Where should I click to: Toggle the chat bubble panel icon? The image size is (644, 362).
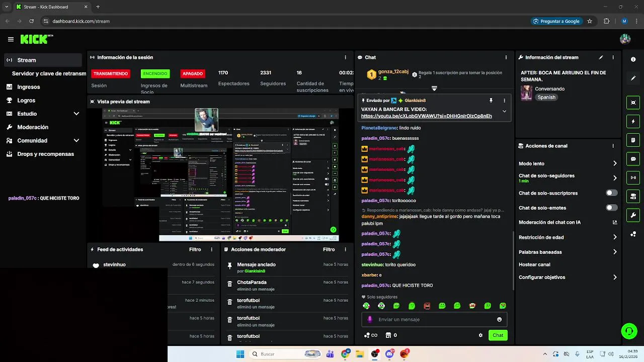(x=633, y=159)
